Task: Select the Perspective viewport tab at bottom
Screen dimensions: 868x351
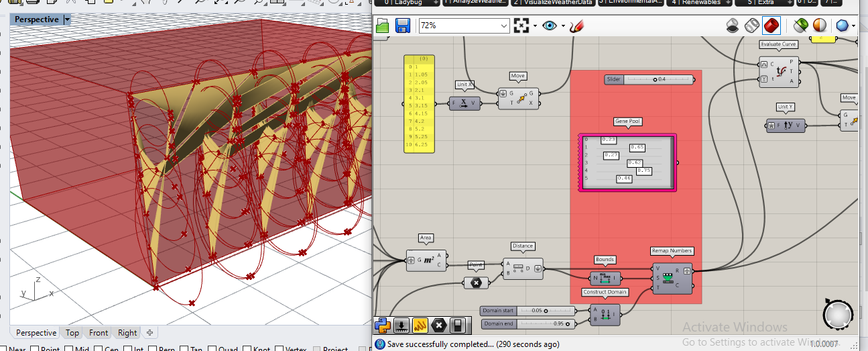Action: (36, 333)
